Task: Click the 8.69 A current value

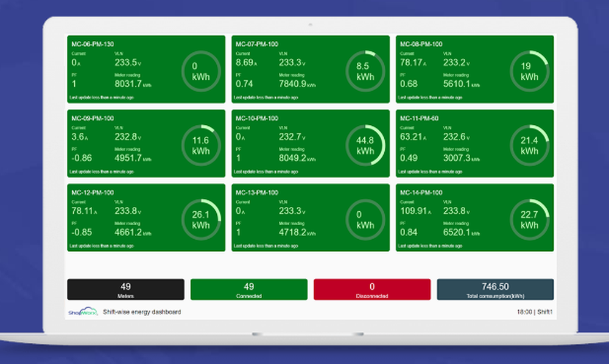Action: (x=246, y=63)
